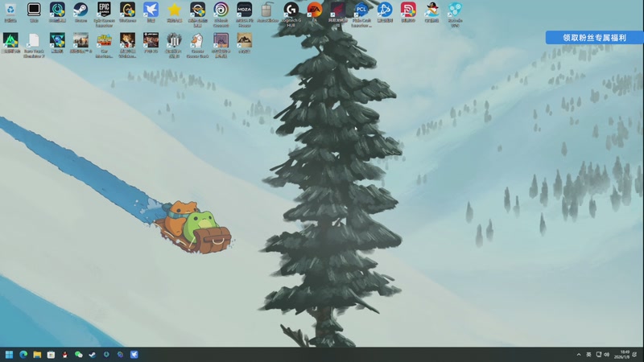Open the MOZA Pit House shortcut

[x=245, y=14]
